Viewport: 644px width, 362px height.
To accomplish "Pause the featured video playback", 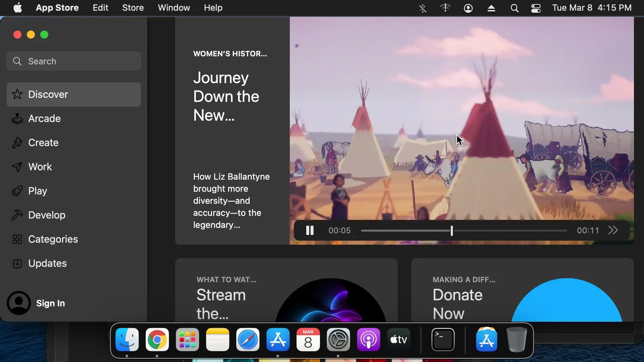I will [310, 231].
